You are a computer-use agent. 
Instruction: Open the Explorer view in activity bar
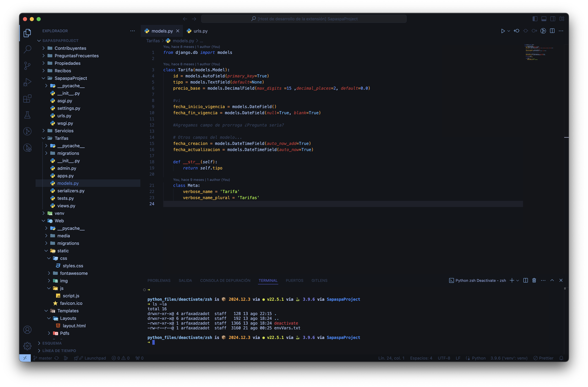pos(28,33)
